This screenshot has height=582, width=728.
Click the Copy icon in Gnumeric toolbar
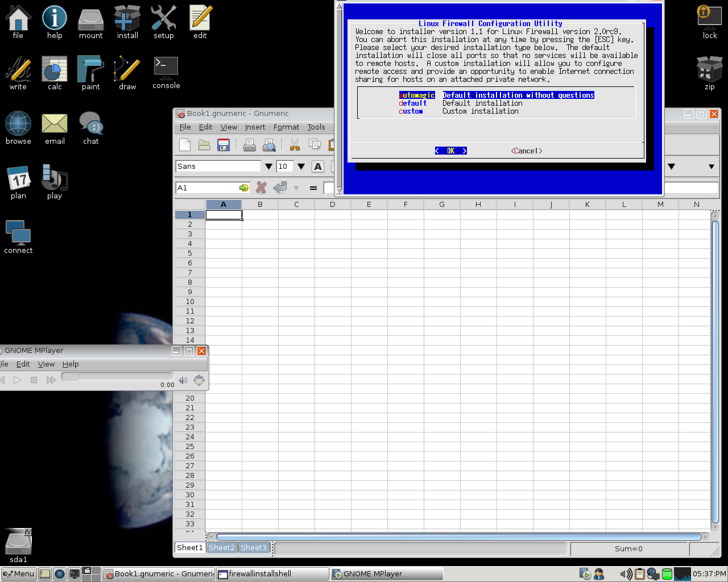tap(315, 145)
